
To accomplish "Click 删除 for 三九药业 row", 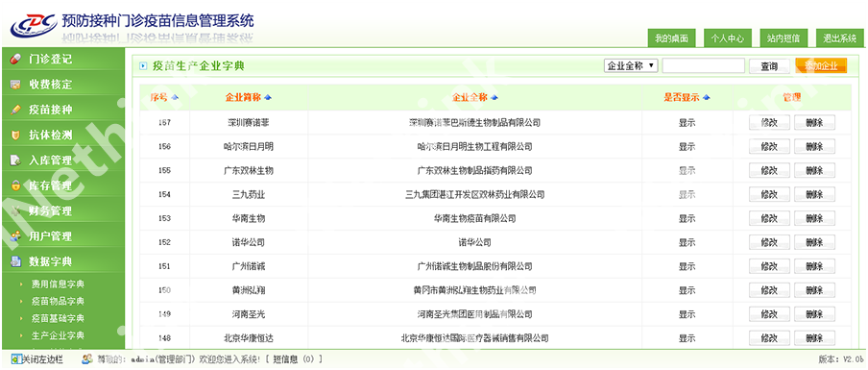I will coord(814,194).
